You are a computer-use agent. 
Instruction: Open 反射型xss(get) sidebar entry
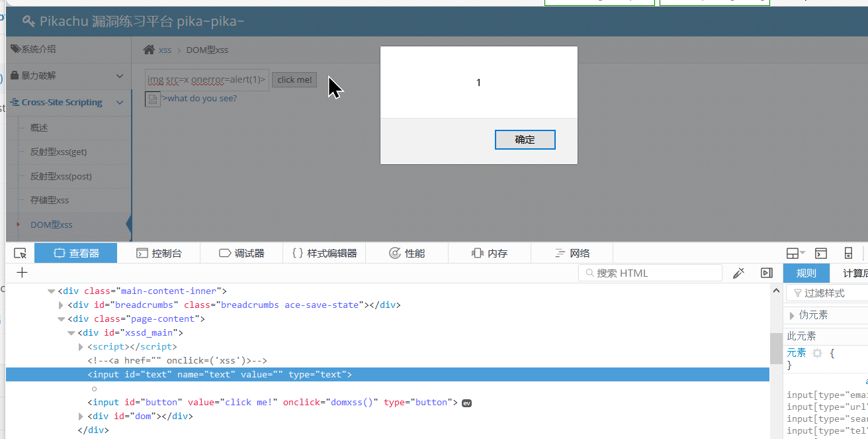tap(58, 152)
